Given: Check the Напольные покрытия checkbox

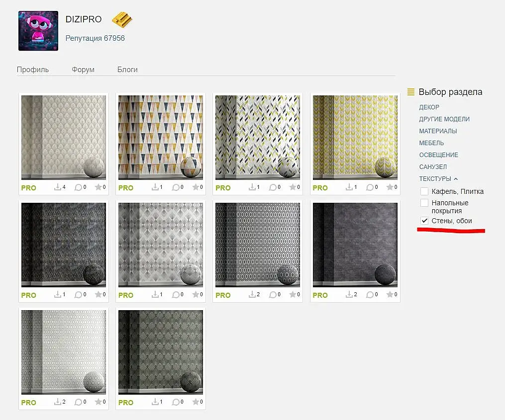Looking at the screenshot, I should point(424,203).
